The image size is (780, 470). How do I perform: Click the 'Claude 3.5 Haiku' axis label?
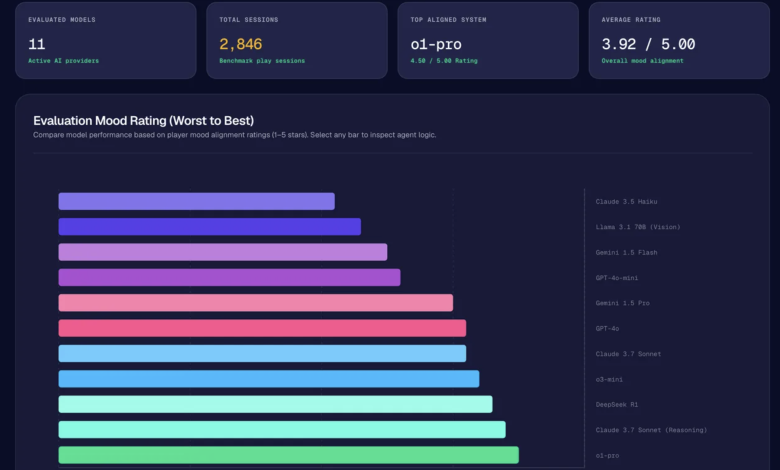626,202
